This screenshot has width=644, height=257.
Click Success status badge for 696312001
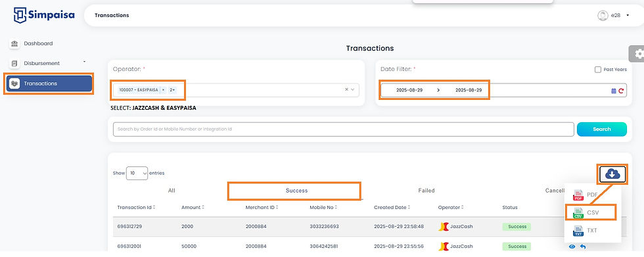(x=517, y=246)
